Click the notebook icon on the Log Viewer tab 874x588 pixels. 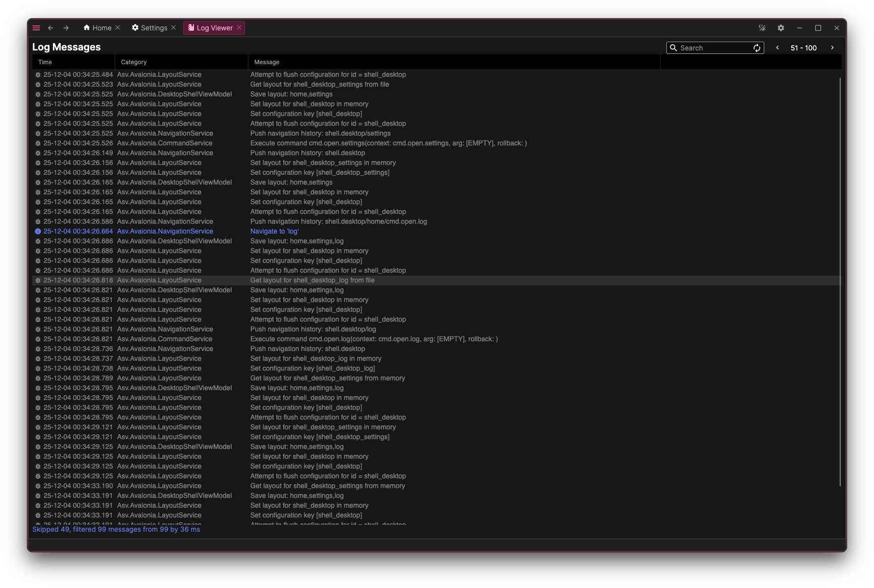tap(191, 28)
